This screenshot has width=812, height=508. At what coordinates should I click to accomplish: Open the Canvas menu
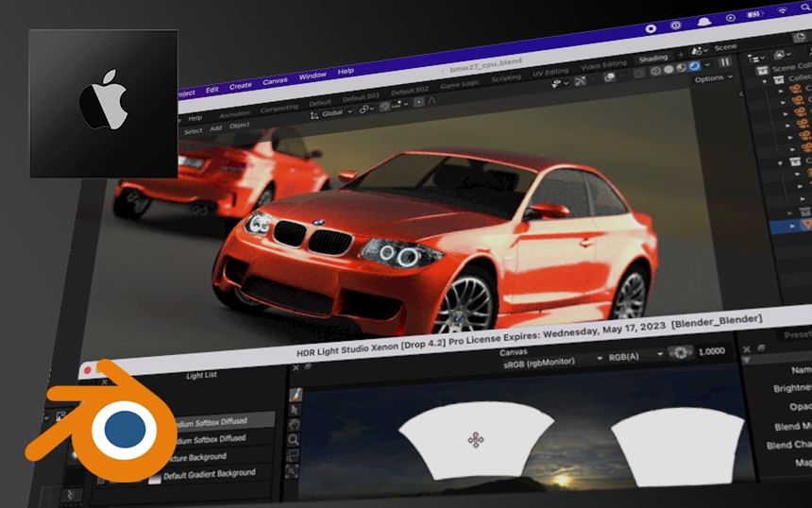[x=275, y=81]
